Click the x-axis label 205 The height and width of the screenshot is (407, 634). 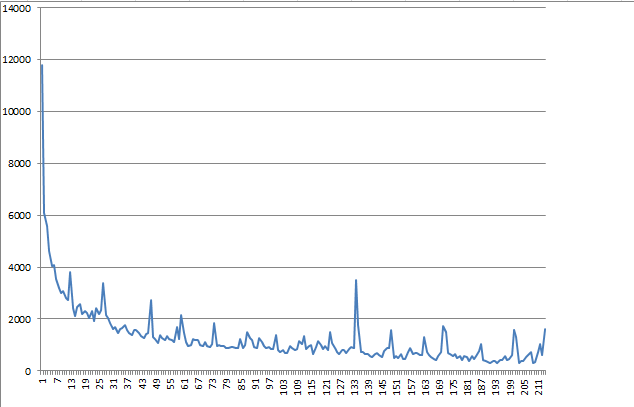tap(524, 386)
